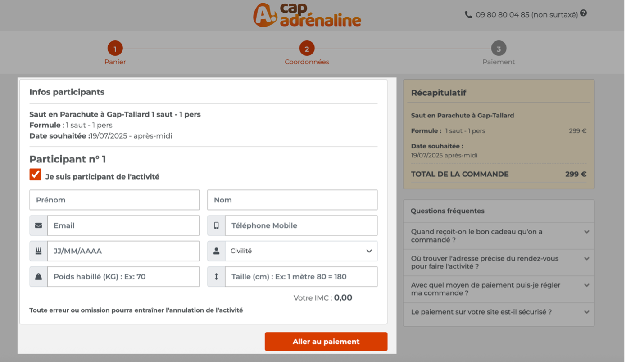This screenshot has height=364, width=626.
Task: Click the Cap Adrénaline logo
Action: [x=307, y=15]
